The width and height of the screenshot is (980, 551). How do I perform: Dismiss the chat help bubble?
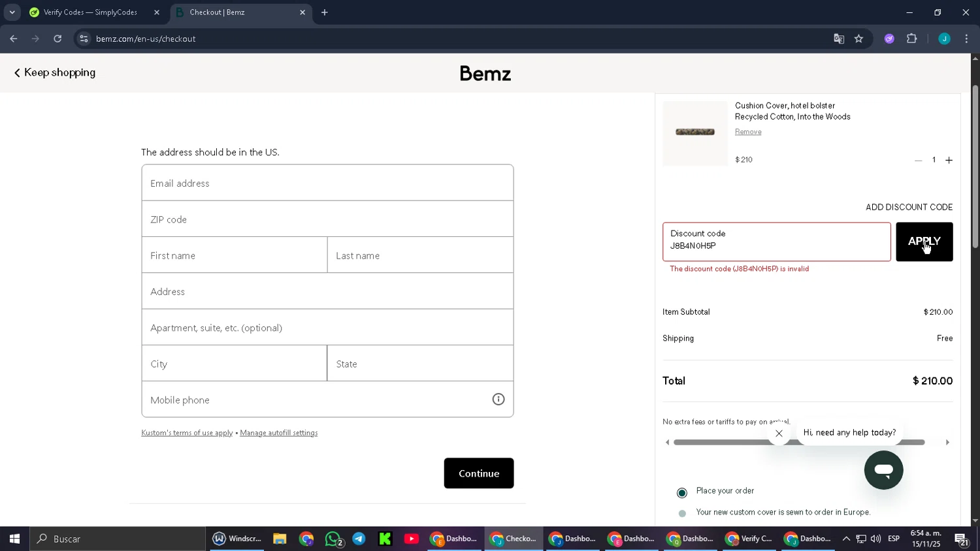[779, 433]
